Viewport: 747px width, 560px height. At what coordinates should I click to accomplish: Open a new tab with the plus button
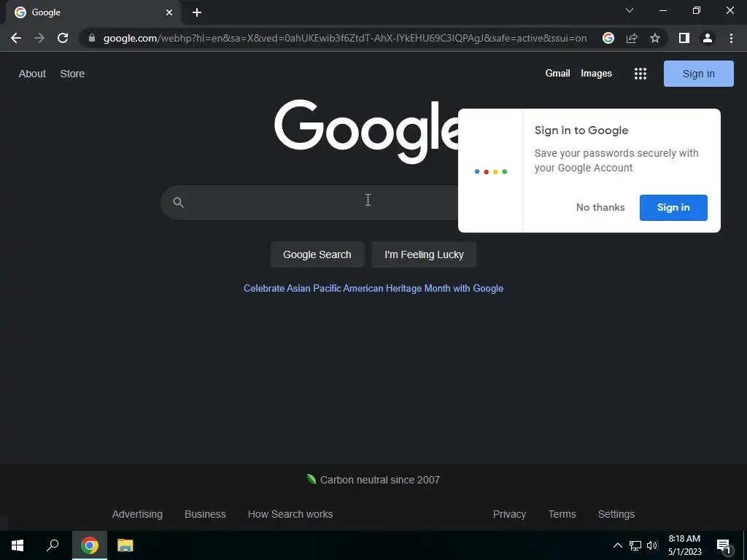[197, 12]
